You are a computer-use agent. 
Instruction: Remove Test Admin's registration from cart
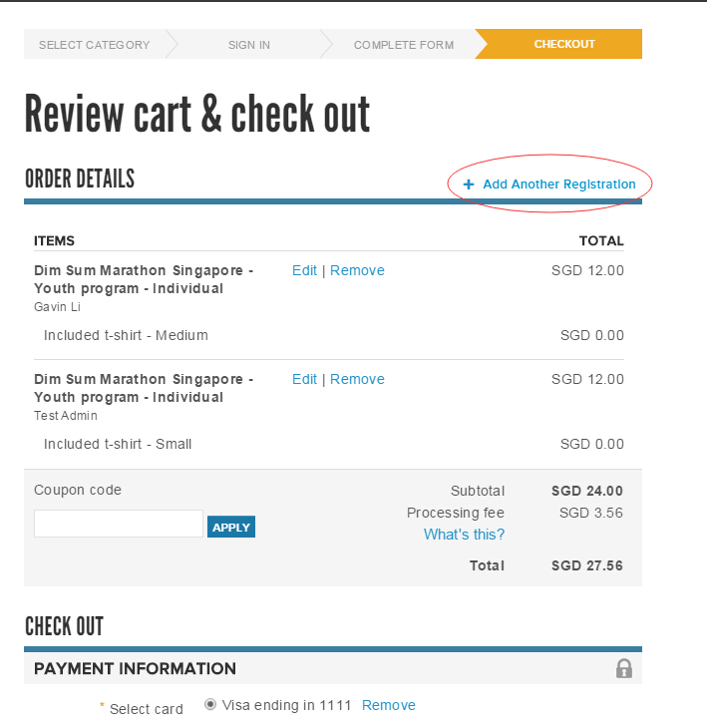point(357,379)
